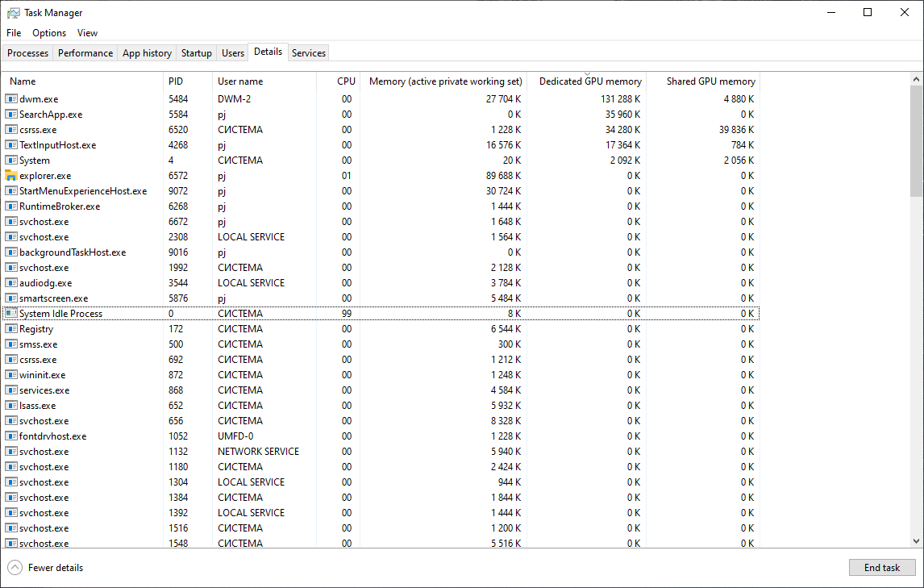Click the wininit.exe process icon

[11, 374]
